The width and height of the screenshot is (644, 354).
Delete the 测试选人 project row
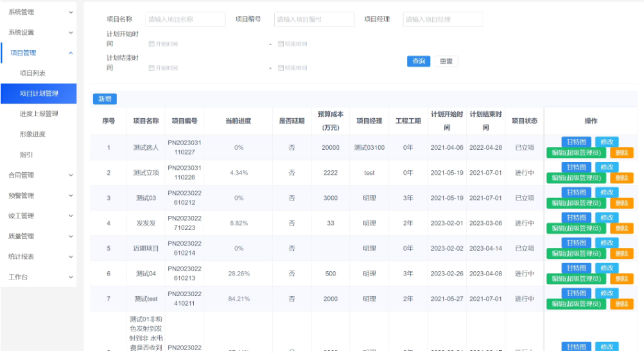point(622,153)
